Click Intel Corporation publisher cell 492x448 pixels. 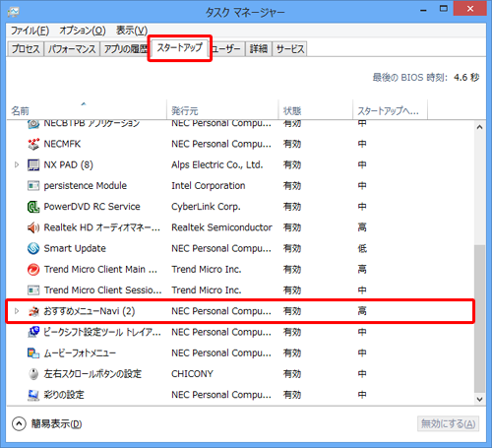click(209, 186)
